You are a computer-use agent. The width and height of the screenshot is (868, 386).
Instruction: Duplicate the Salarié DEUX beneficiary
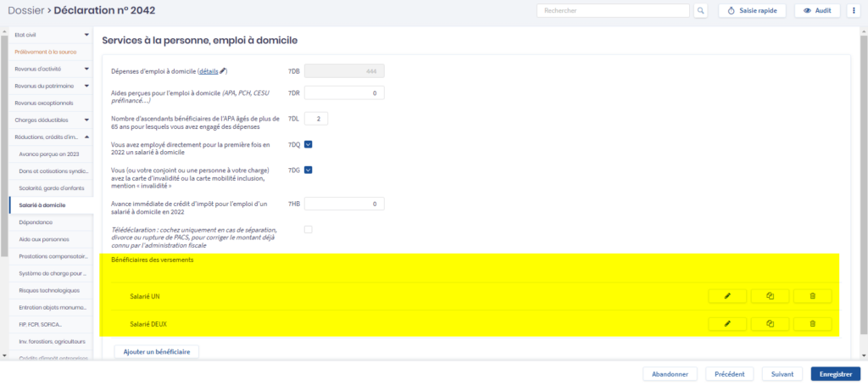point(770,324)
